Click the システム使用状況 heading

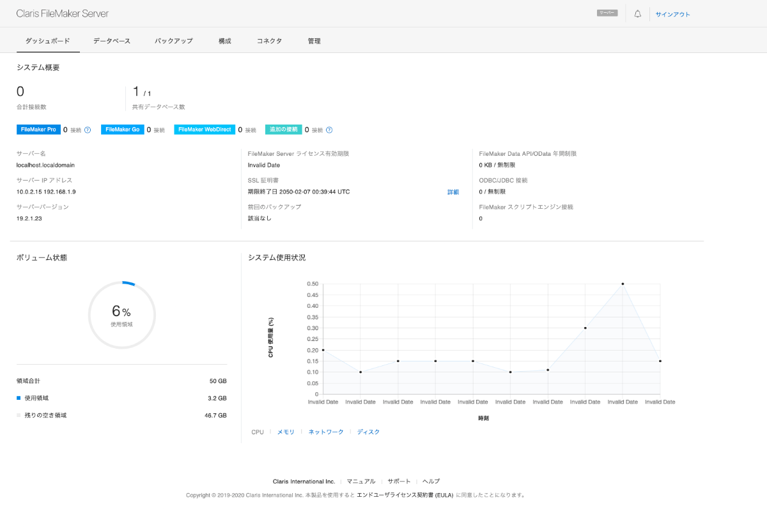(277, 257)
